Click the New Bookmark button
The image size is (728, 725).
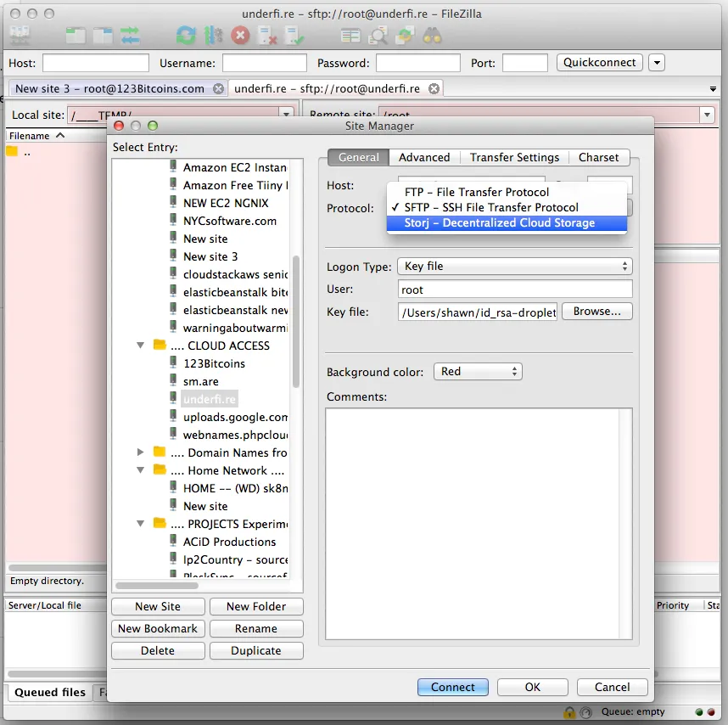point(158,628)
